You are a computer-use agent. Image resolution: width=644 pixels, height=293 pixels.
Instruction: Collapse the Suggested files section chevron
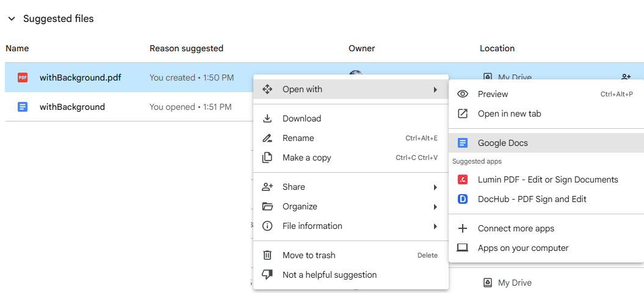(x=12, y=19)
